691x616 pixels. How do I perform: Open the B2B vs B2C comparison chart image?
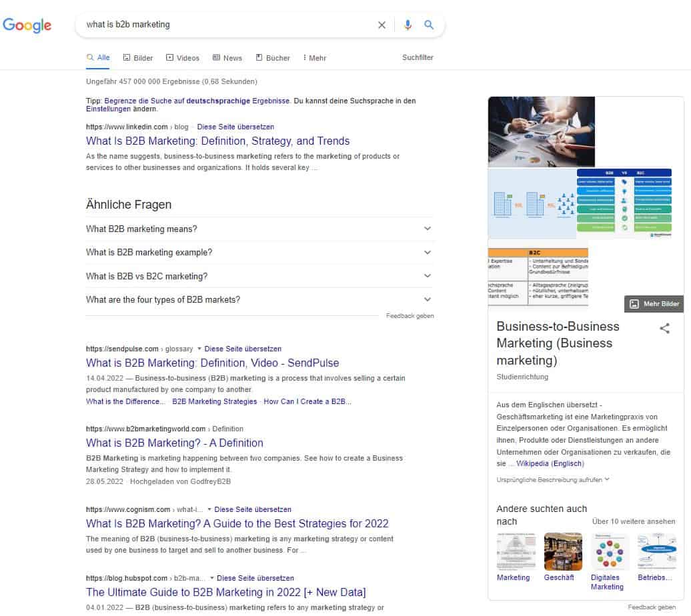pos(624,203)
